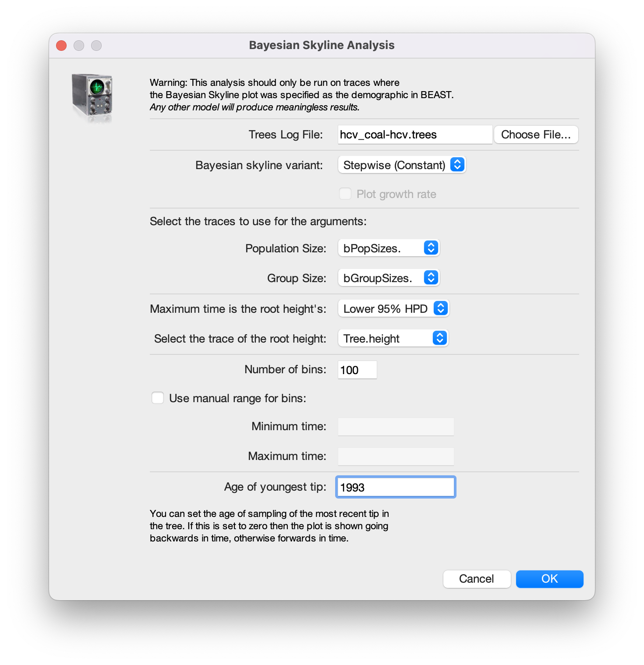Toggle the Plot growth rate checkbox
The image size is (644, 665).
[x=345, y=194]
